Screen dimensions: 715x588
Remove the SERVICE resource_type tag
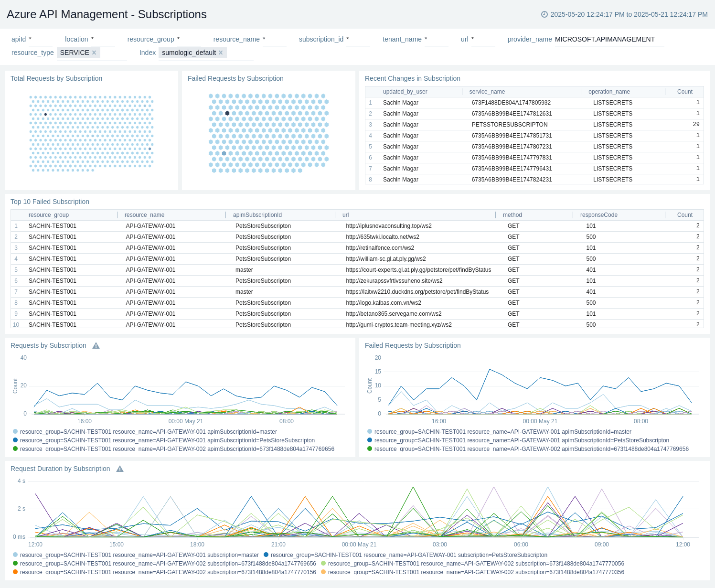pyautogui.click(x=94, y=53)
